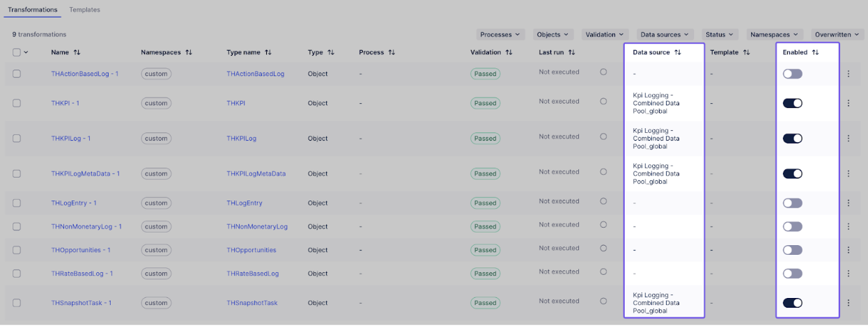Check the select-all checkbox in header

point(17,52)
